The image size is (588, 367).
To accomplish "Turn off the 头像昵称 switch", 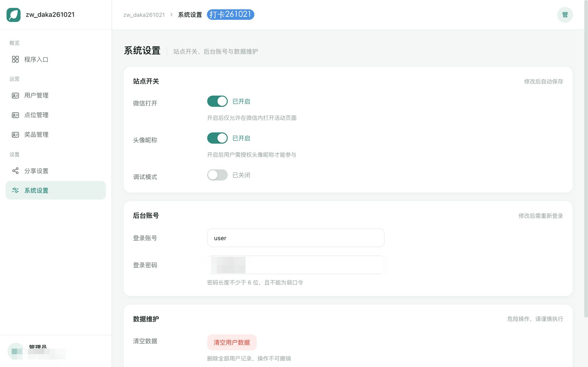I will [217, 138].
